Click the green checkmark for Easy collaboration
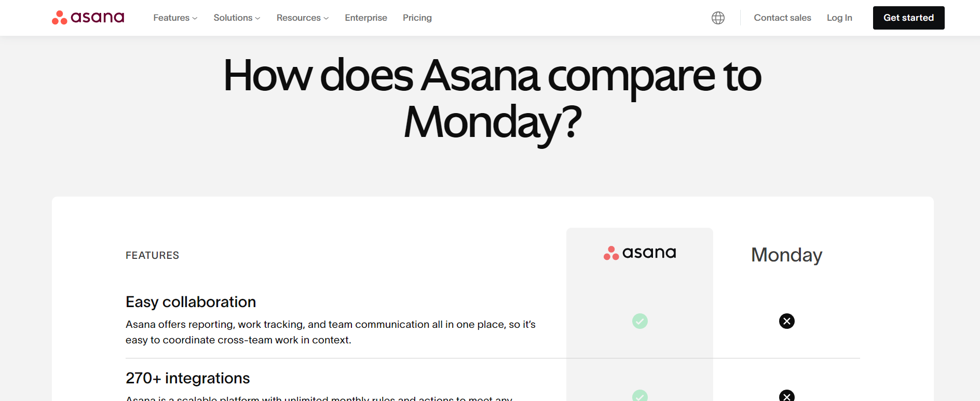The image size is (980, 401). pyautogui.click(x=639, y=321)
